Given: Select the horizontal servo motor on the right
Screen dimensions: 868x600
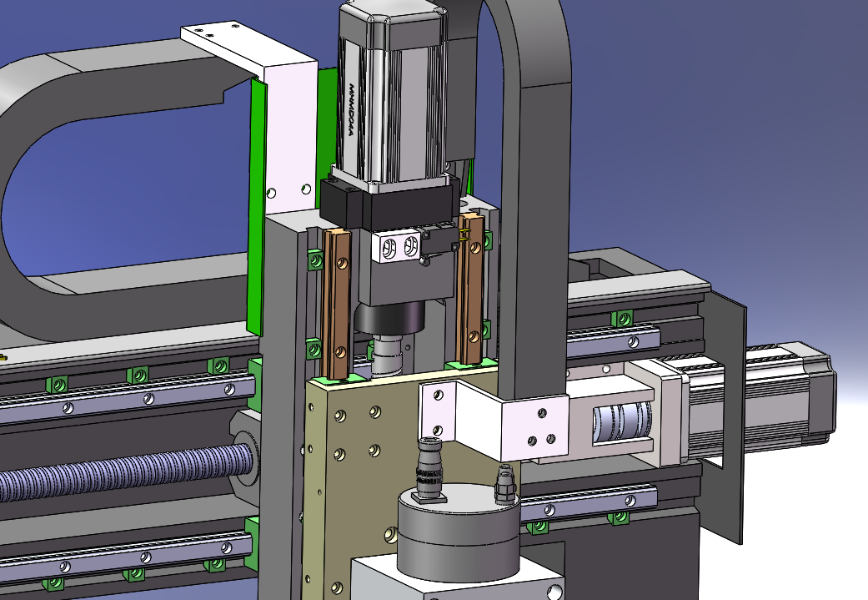Looking at the screenshot, I should coord(759,403).
